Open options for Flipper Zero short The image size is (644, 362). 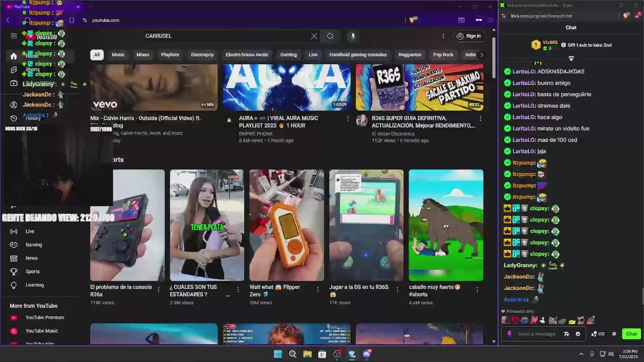317,290
